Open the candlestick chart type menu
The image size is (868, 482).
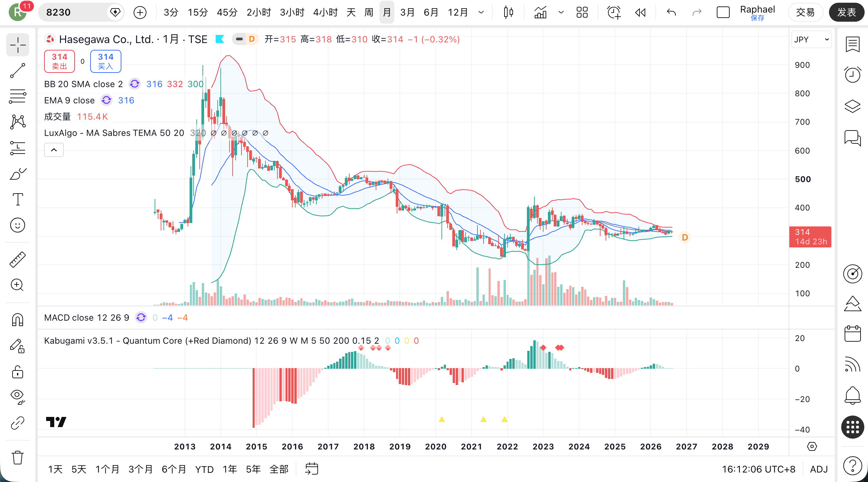(509, 13)
